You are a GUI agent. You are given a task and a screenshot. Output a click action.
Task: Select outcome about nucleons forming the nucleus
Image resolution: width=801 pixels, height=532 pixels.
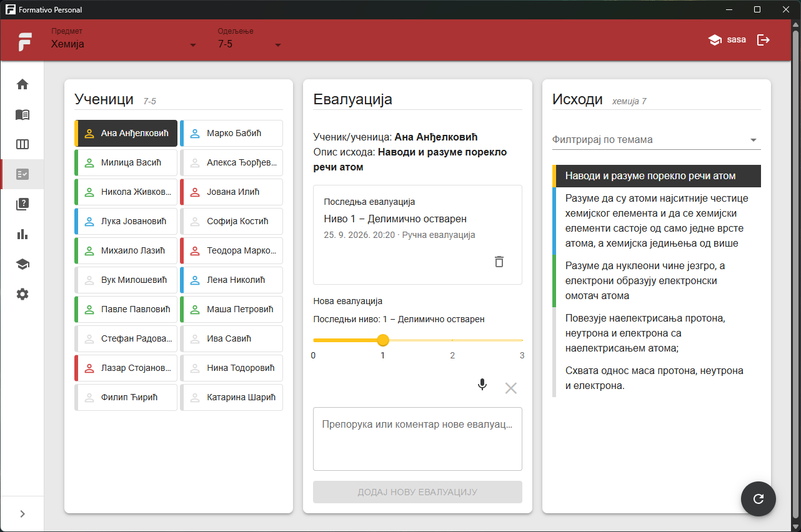point(657,281)
